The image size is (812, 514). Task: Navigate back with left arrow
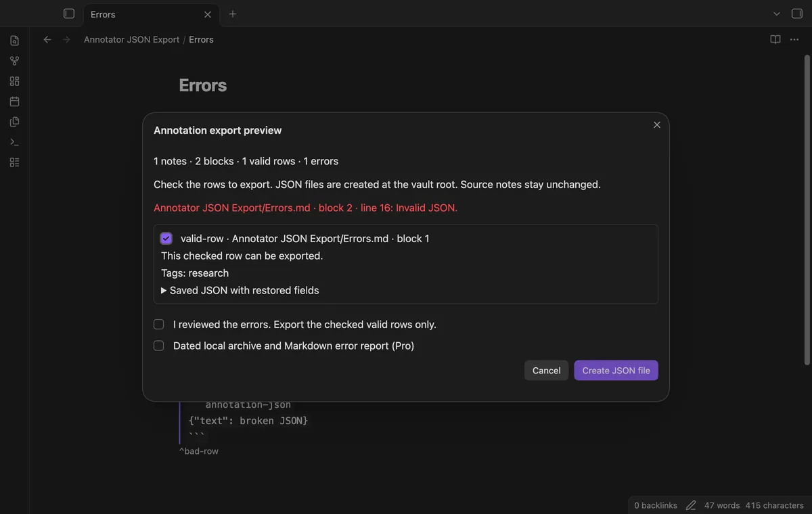47,40
